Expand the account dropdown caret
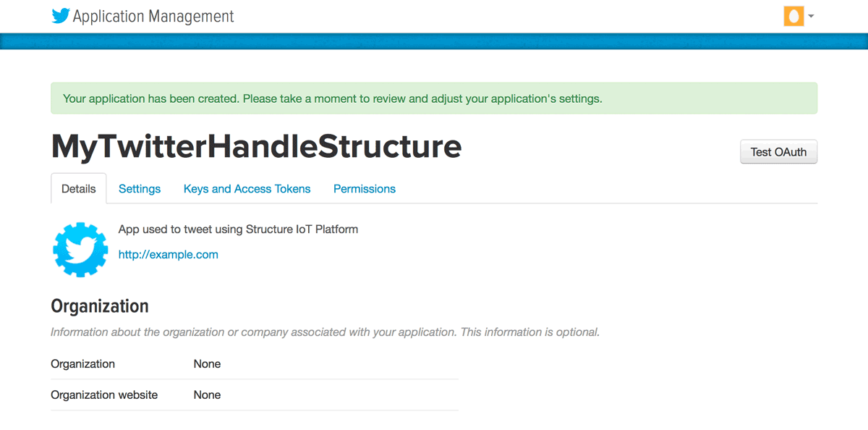This screenshot has width=868, height=430. coord(811,16)
